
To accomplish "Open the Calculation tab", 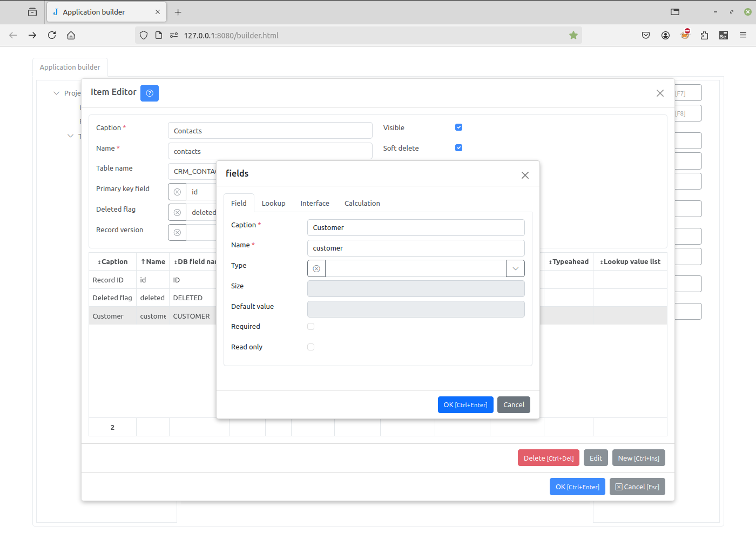I will pos(362,204).
